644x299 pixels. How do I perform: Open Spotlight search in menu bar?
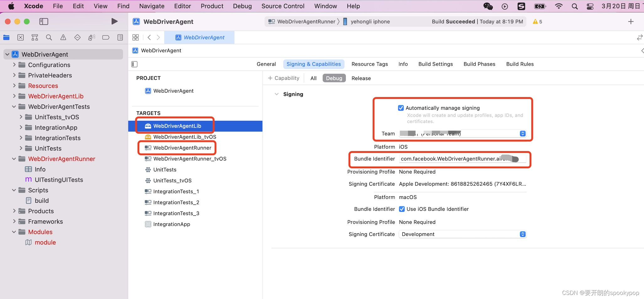[575, 6]
